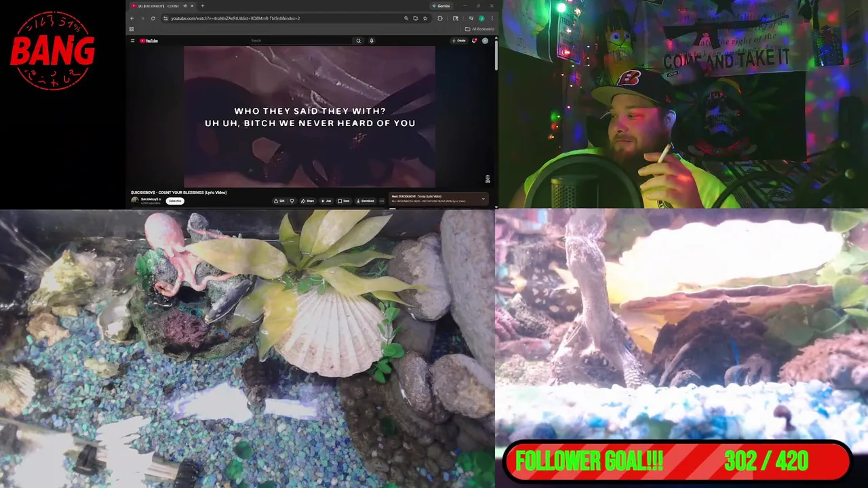868x488 pixels.
Task: Like the Count Your Blessings video
Action: [x=279, y=201]
